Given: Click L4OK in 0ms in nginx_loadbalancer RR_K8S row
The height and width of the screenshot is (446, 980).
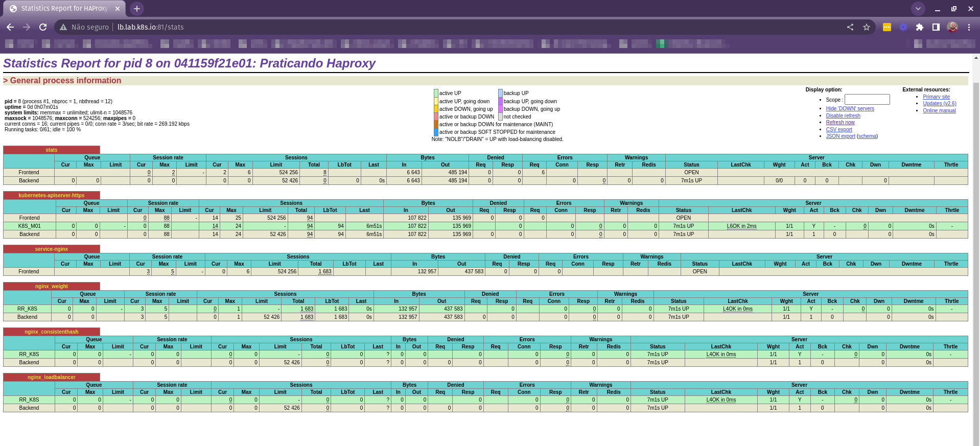Looking at the screenshot, I should 721,400.
